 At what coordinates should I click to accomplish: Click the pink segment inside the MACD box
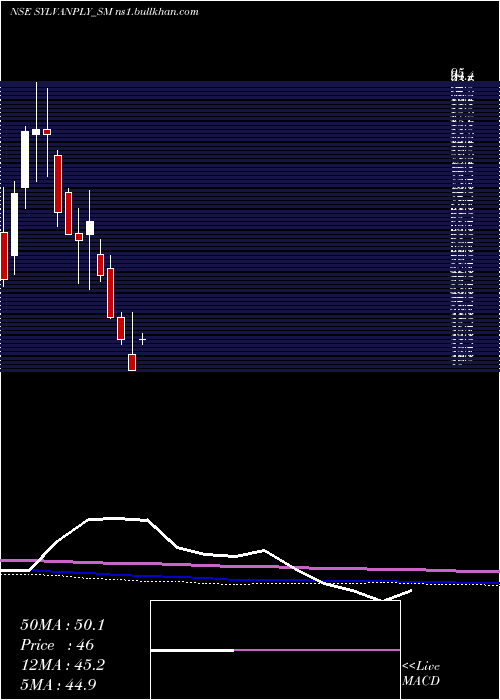(x=317, y=650)
